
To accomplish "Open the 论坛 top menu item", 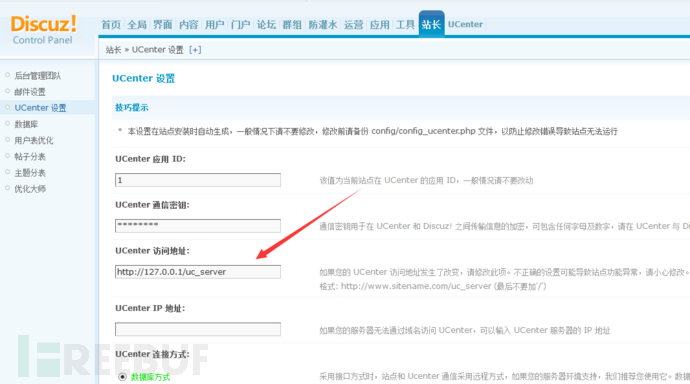I will pos(266,25).
